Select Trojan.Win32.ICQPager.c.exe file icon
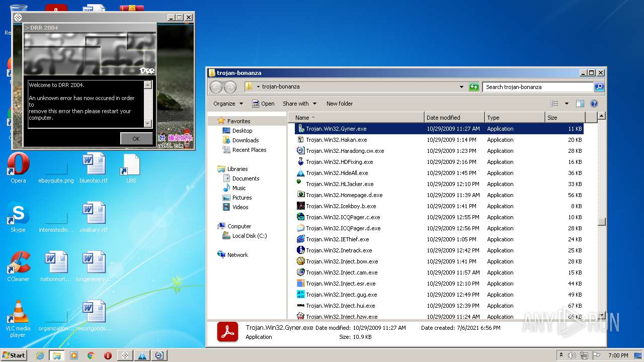 (301, 217)
